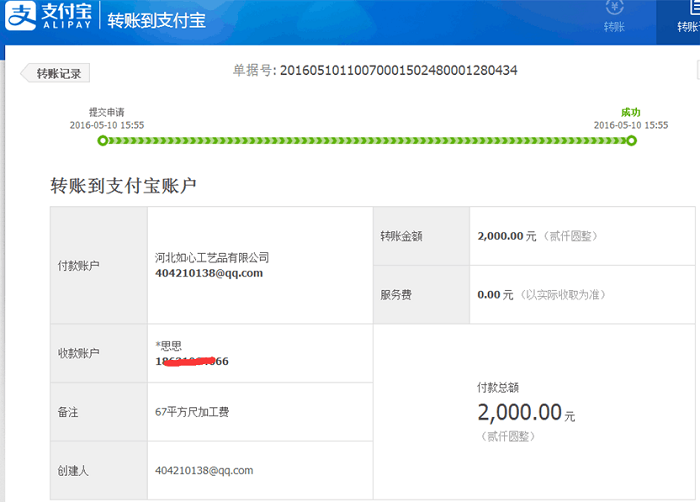Click the 付款总额 label
The image size is (700, 502).
(x=498, y=387)
